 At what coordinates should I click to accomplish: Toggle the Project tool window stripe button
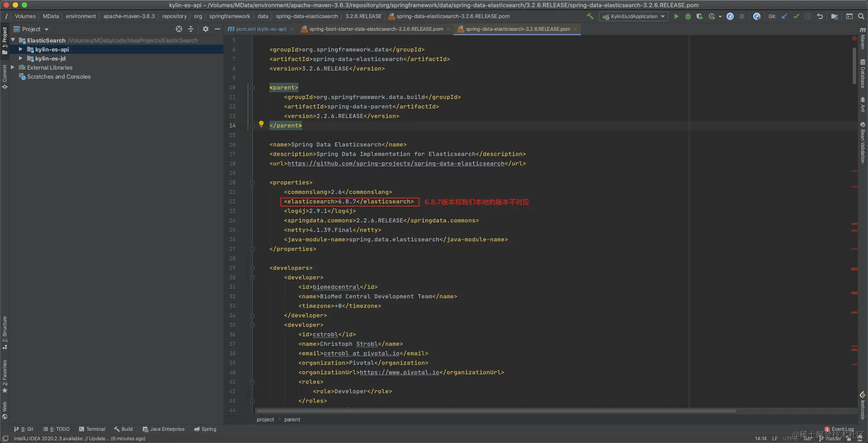click(x=5, y=41)
